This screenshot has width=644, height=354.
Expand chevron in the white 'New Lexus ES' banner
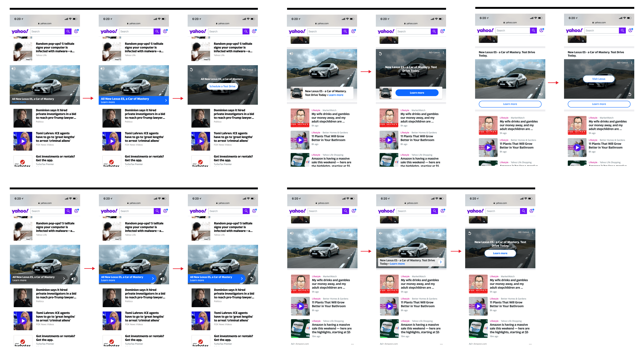click(440, 262)
